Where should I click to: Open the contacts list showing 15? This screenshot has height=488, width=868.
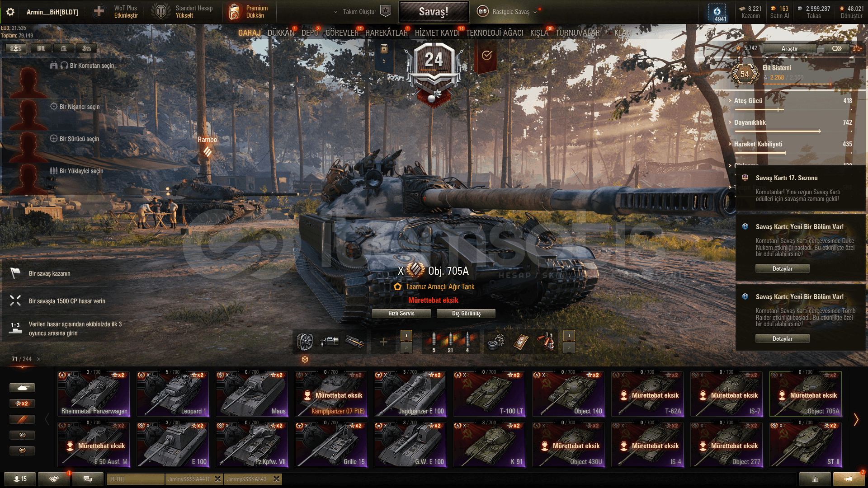click(x=20, y=479)
